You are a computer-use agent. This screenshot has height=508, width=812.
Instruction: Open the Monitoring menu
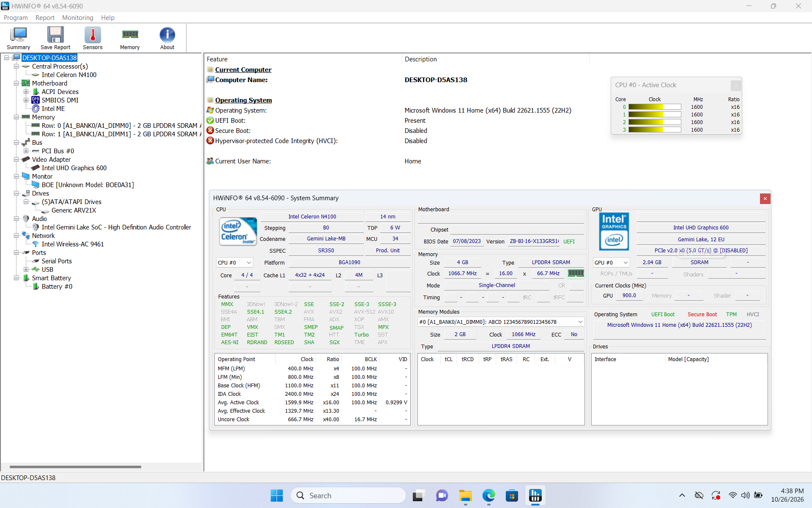click(77, 18)
